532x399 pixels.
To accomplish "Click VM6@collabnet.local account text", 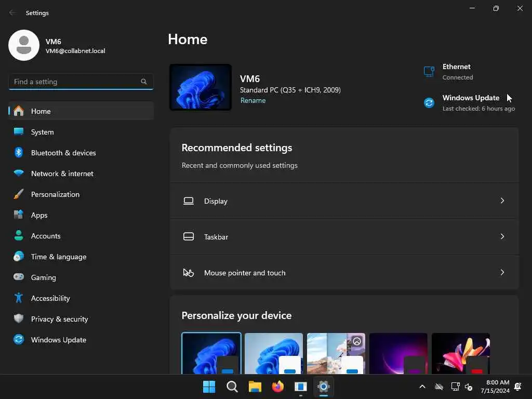I will (75, 51).
